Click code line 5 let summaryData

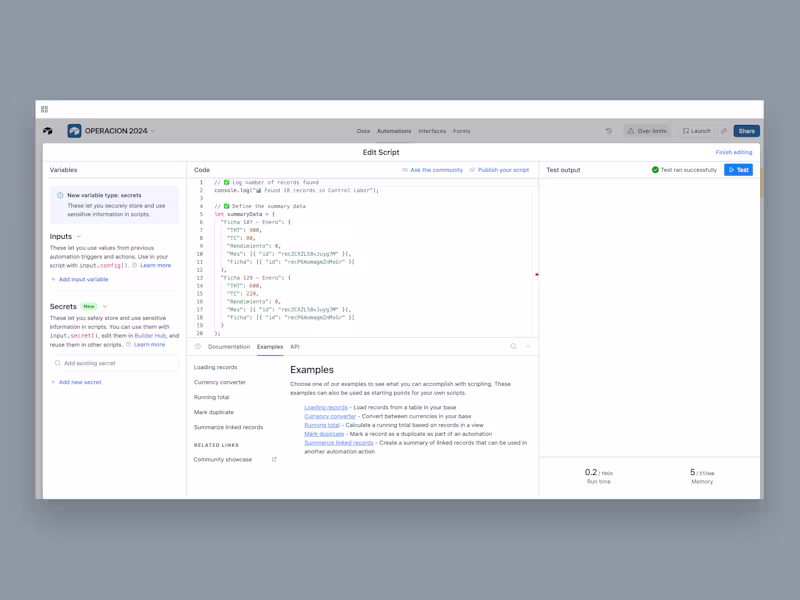pos(244,214)
